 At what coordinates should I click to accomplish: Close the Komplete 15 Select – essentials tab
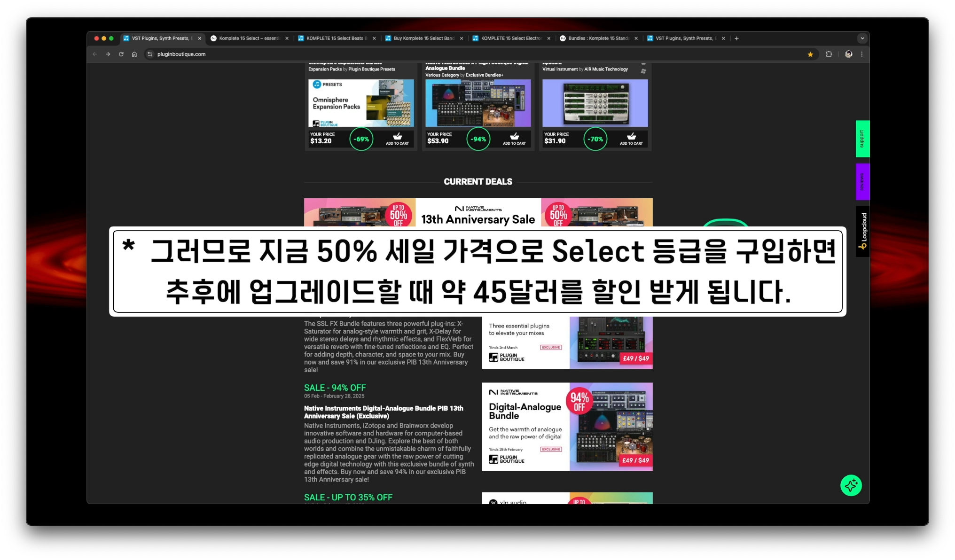(x=287, y=39)
